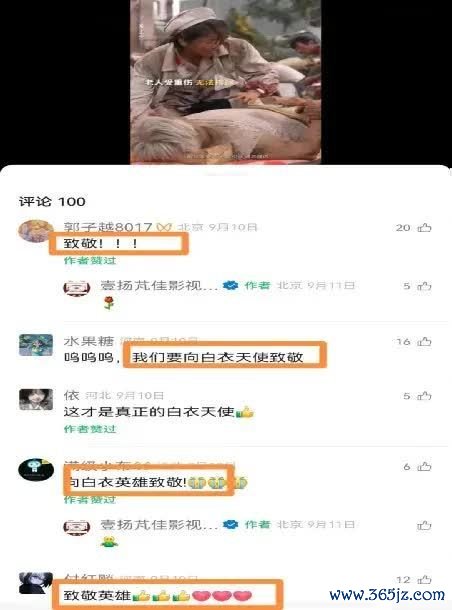The image size is (452, 610).
Task: Open 水果糖's profile avatar
Action: pyautogui.click(x=36, y=345)
